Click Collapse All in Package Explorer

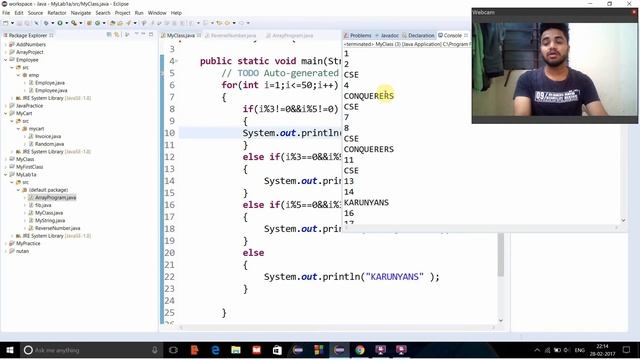click(109, 35)
